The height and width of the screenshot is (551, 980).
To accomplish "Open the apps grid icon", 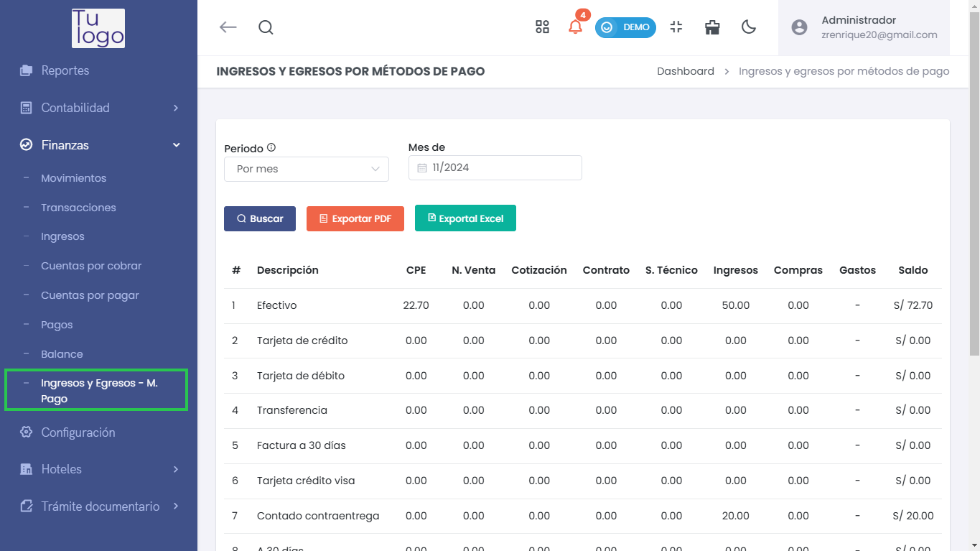I will [542, 27].
